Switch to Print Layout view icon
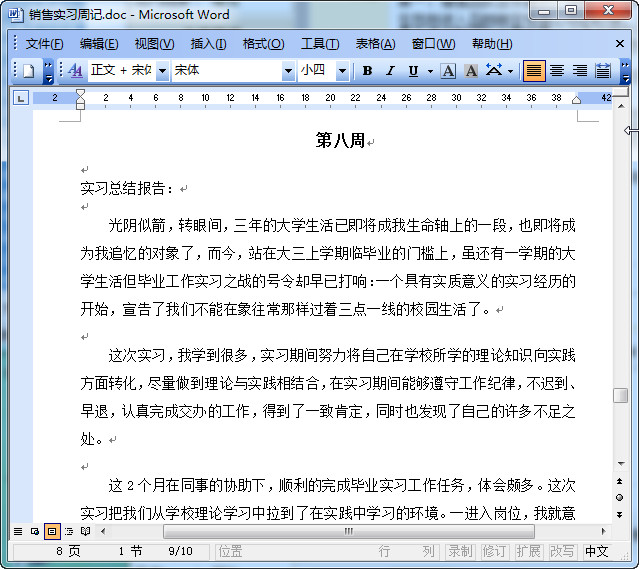639x569 pixels. coord(52,531)
